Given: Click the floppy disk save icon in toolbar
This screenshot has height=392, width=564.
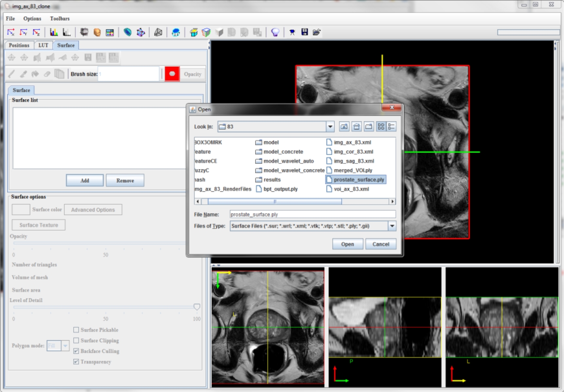Looking at the screenshot, I should [305, 32].
